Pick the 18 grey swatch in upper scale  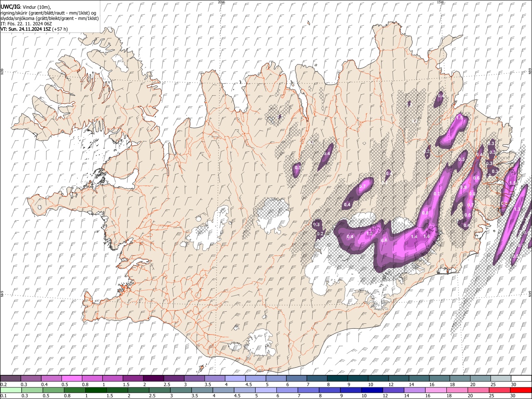click(459, 378)
